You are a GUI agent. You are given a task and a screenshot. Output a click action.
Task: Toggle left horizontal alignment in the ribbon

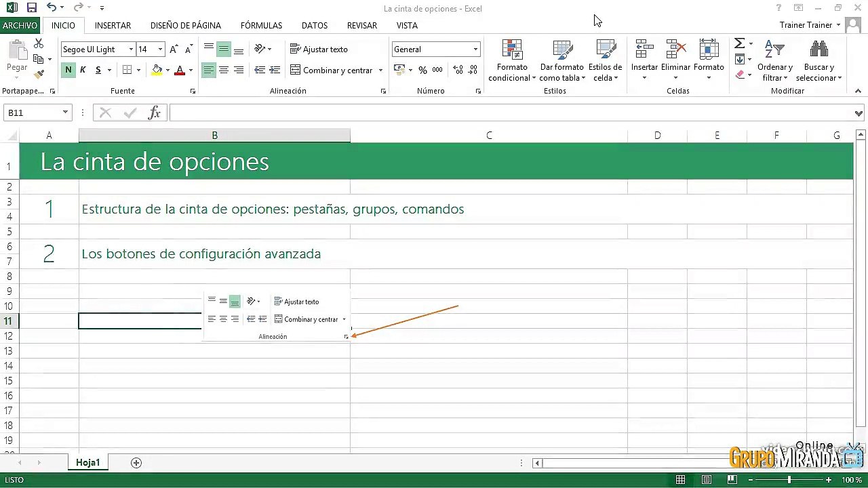click(208, 70)
